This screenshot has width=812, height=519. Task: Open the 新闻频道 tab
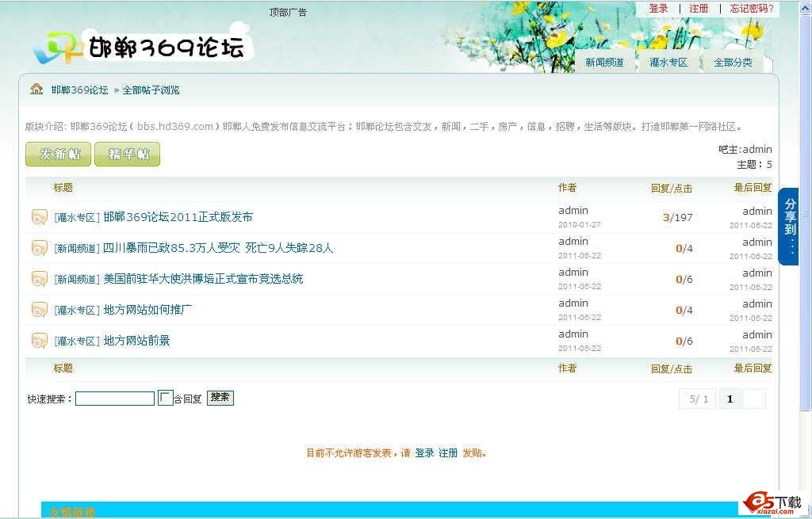coord(604,63)
